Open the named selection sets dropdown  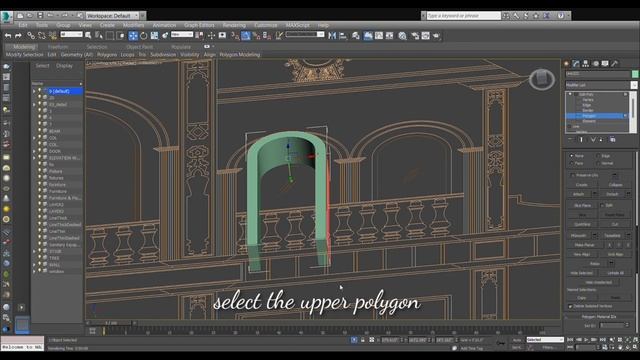point(305,35)
